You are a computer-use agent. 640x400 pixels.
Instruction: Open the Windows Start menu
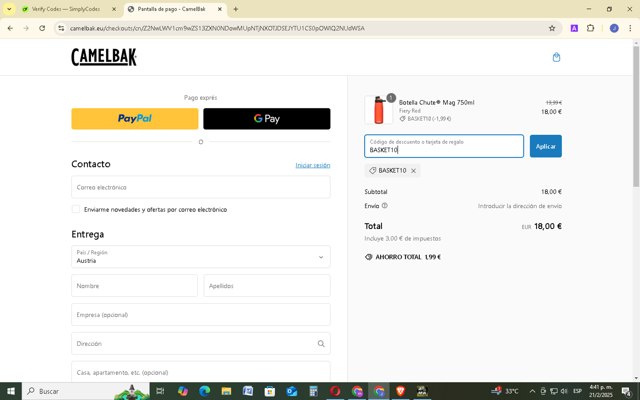click(x=11, y=391)
